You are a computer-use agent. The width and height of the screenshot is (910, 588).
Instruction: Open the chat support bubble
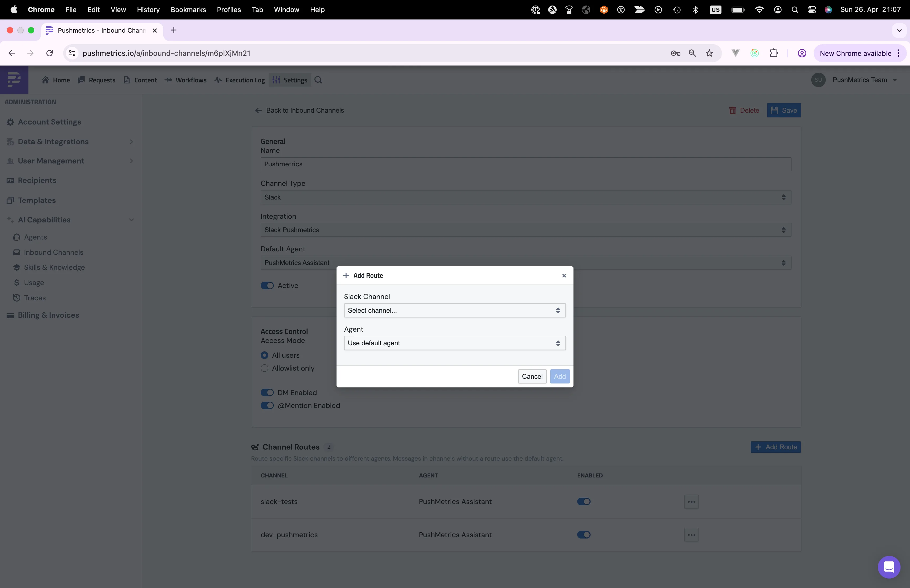point(889,567)
